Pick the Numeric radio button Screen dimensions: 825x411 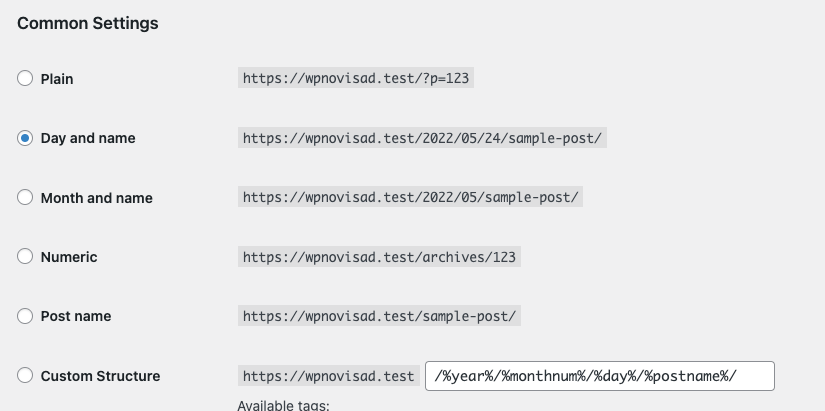point(25,257)
